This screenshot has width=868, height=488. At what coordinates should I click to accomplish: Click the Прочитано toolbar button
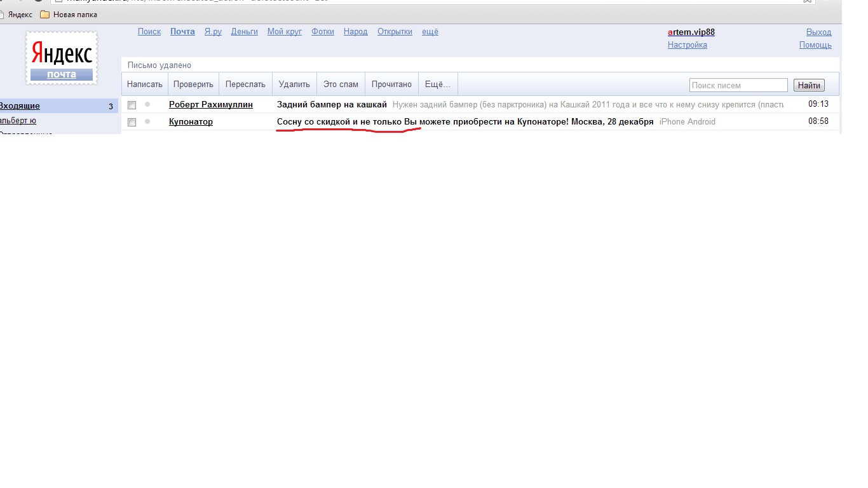391,85
